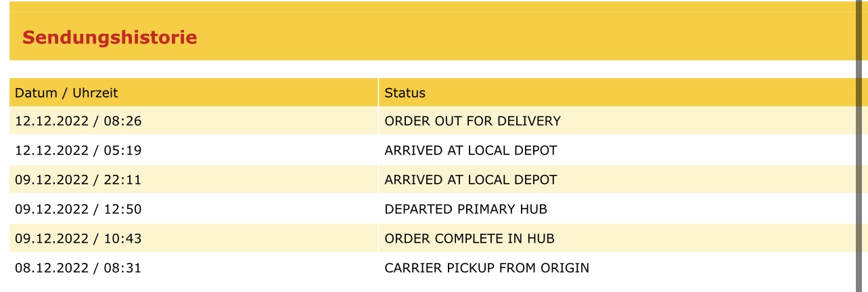Click the vertical scrollbar on the right
The image size is (868, 292).
(x=859, y=146)
